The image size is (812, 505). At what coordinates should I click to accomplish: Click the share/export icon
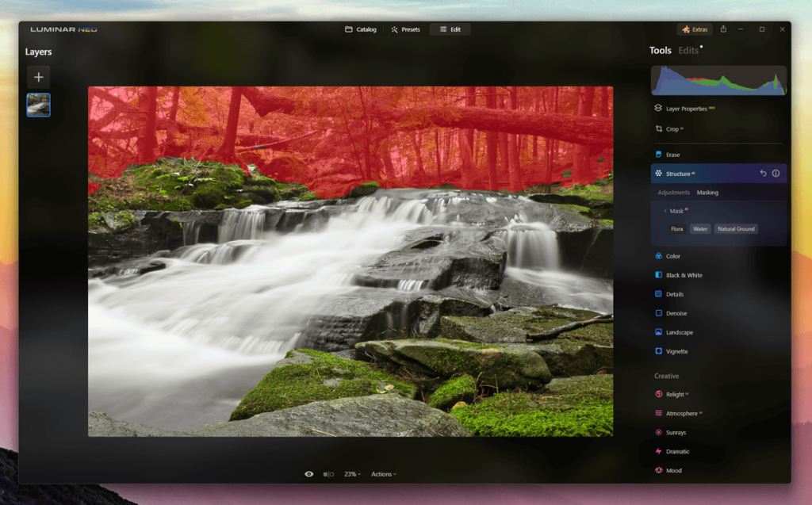click(x=723, y=29)
